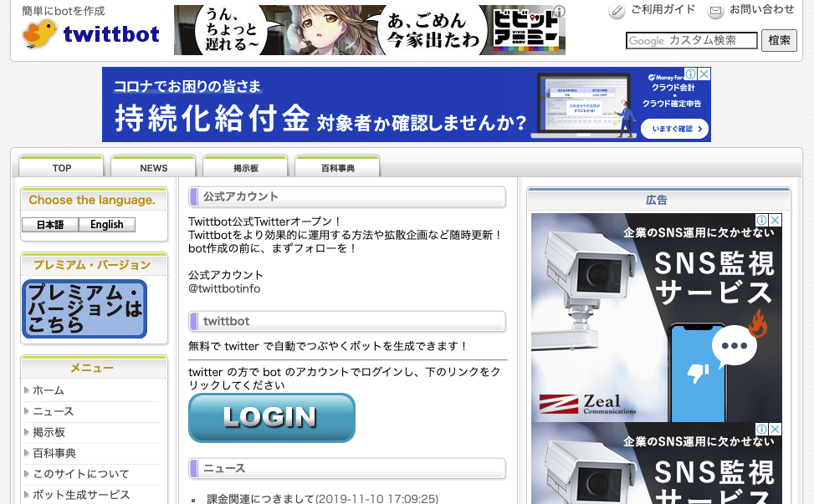
Task: Click the 持続化給付金 ad headline
Action: pos(212,118)
